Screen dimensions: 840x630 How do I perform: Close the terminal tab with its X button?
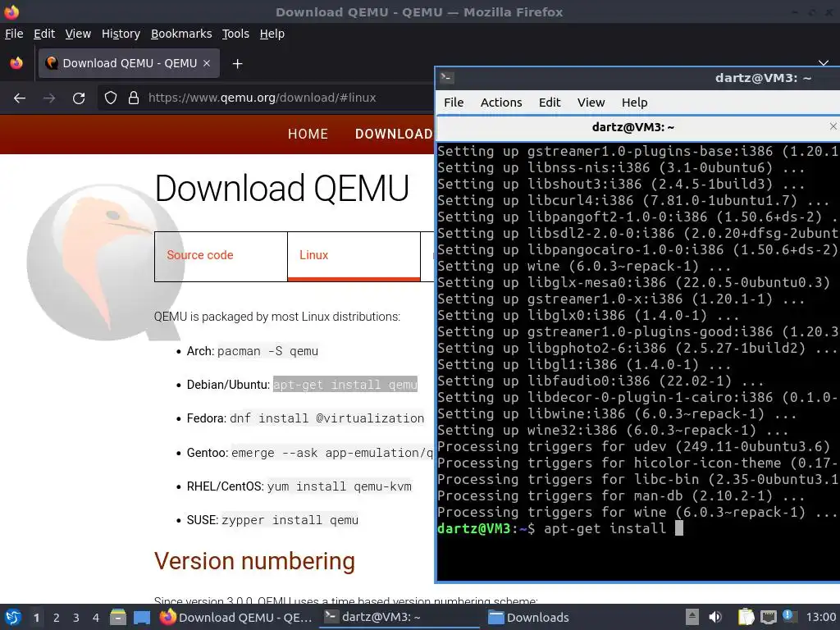tap(833, 126)
